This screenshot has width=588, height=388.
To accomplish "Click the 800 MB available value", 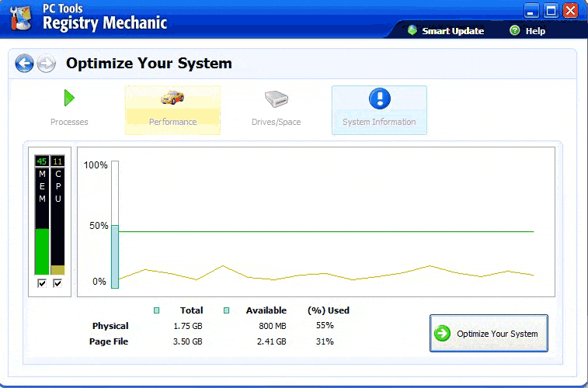I will coord(273,326).
